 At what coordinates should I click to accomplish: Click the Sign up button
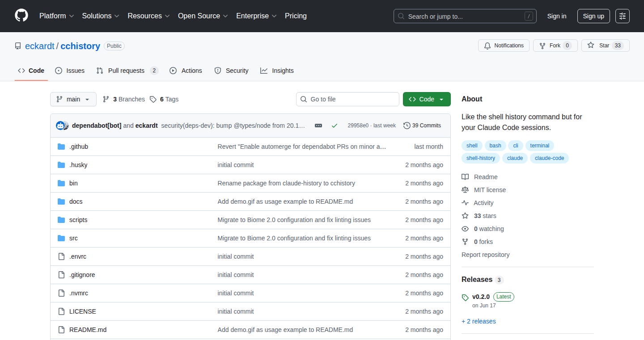pos(593,16)
